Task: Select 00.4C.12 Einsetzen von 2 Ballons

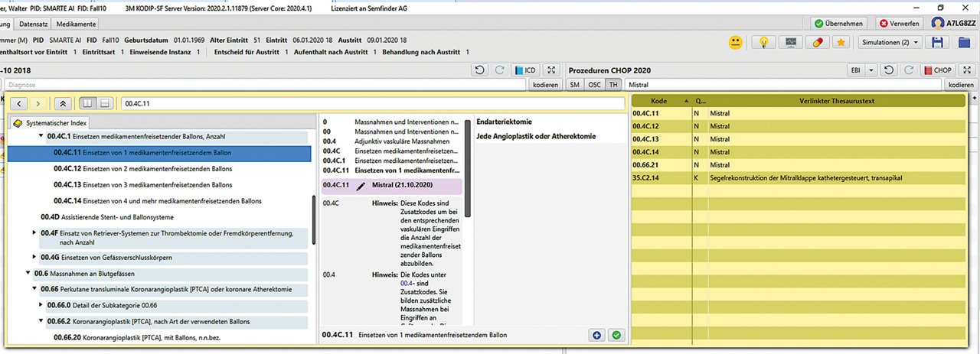Action: pos(142,168)
